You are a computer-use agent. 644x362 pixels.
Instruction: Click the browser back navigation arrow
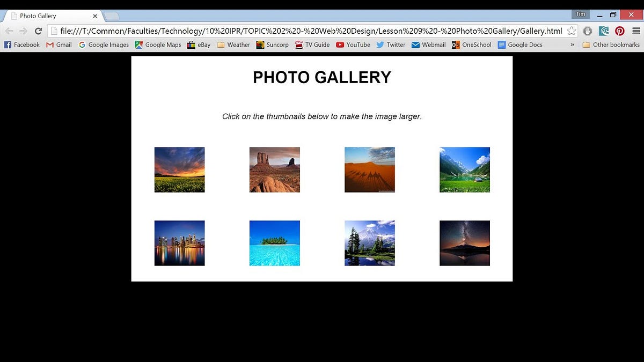pos(9,31)
